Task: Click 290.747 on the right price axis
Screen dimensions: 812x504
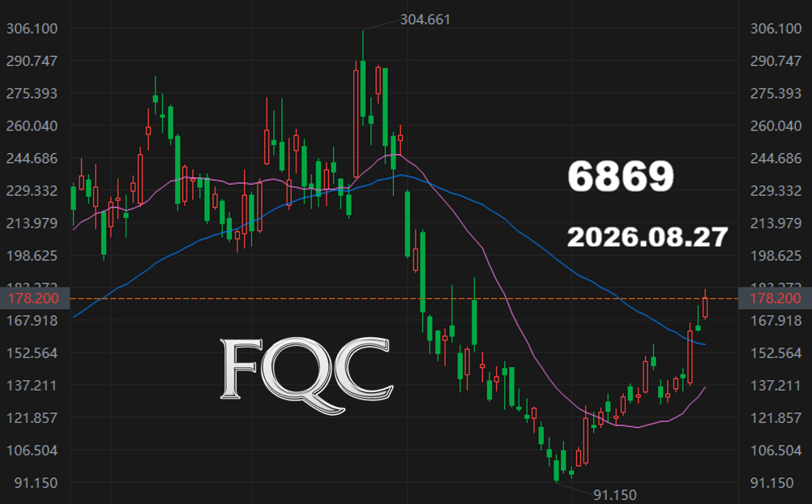Action: click(776, 61)
